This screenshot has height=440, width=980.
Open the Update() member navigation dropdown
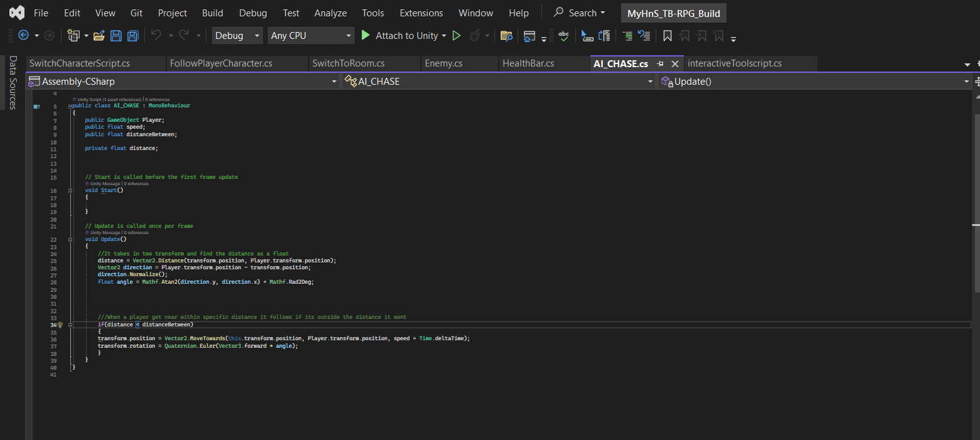[814, 81]
